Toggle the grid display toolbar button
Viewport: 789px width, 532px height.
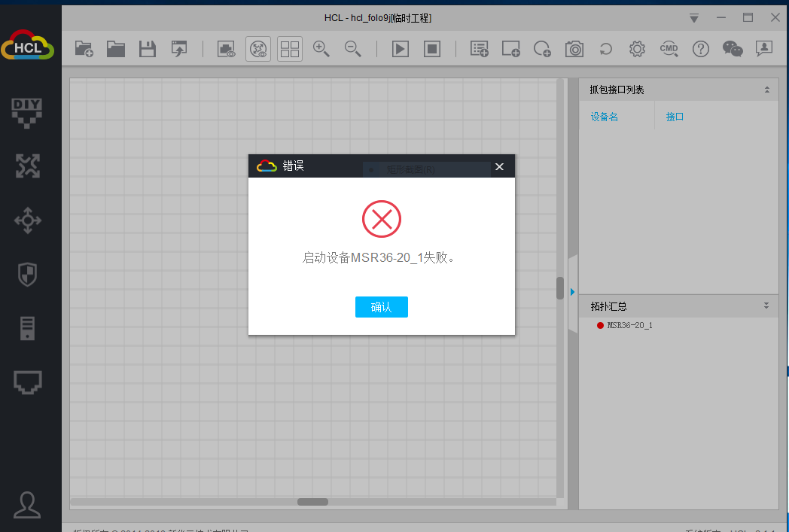coord(290,49)
